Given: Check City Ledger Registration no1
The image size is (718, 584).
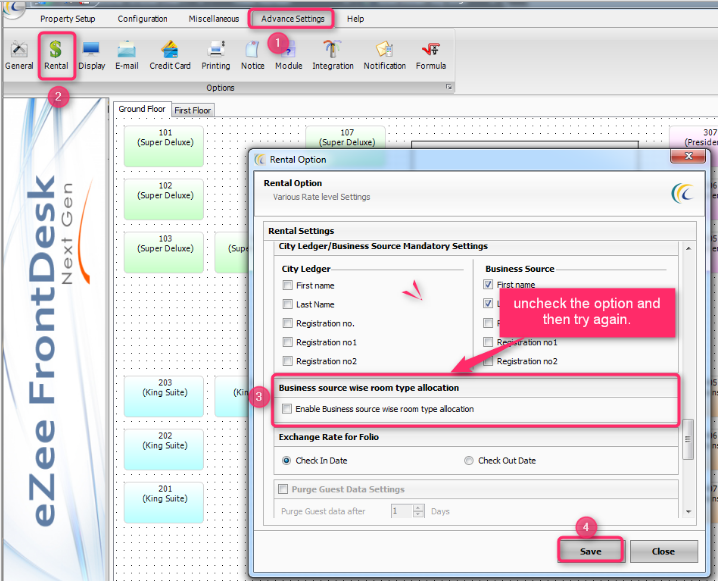Looking at the screenshot, I should 288,342.
